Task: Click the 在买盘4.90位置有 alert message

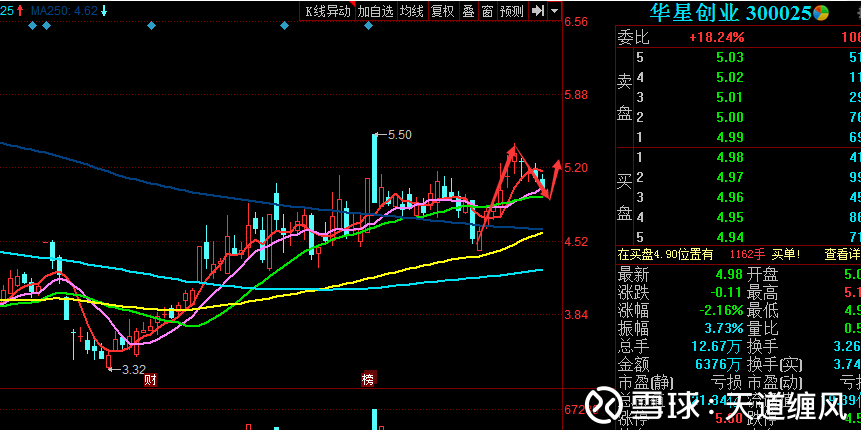Action: click(666, 254)
